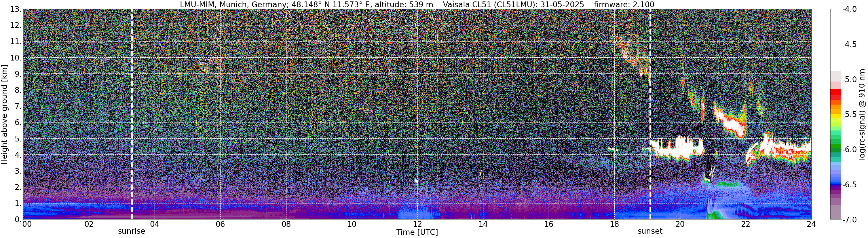
Task: Click the '11.' height tick label
Action: (x=16, y=41)
